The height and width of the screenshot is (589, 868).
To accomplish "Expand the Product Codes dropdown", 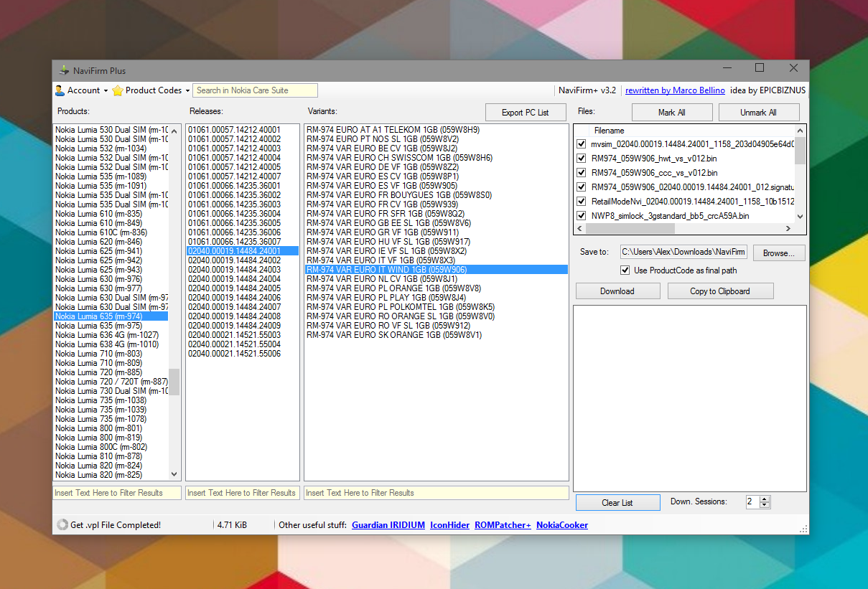I will pyautogui.click(x=151, y=90).
